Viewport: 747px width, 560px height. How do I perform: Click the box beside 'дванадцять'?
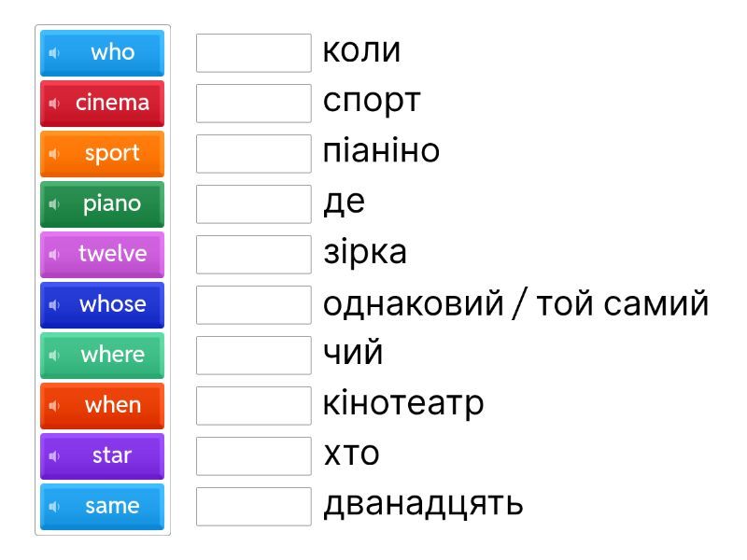pyautogui.click(x=253, y=507)
